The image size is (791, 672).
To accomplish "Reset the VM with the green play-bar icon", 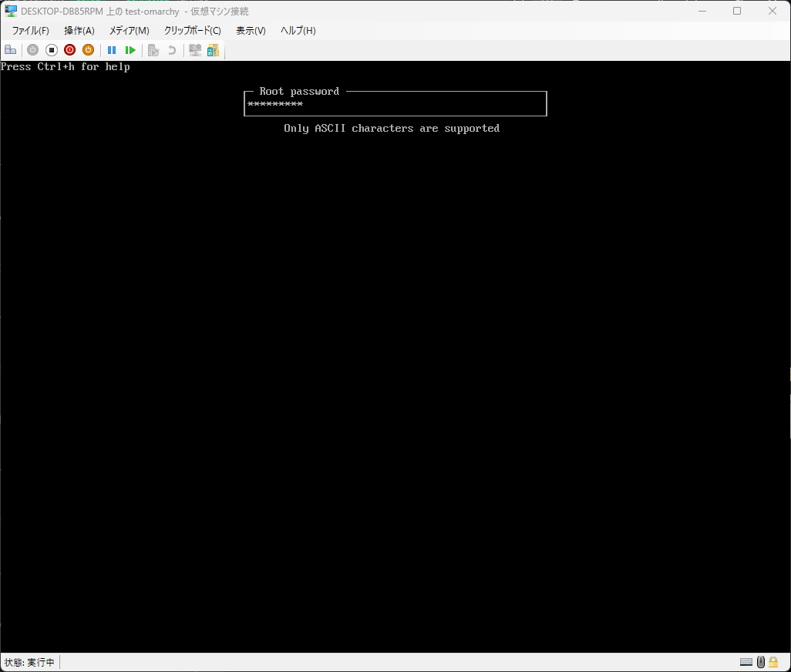I will pyautogui.click(x=130, y=50).
